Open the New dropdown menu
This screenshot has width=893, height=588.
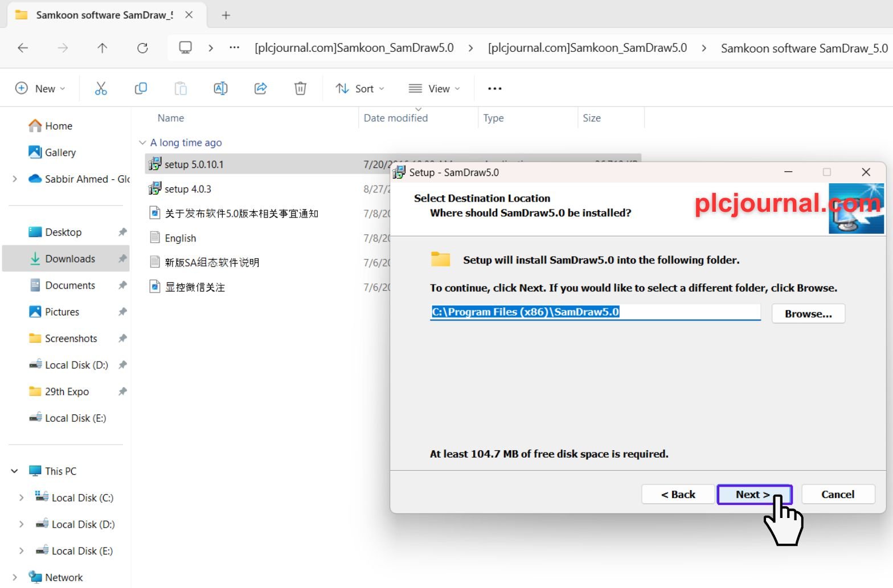point(40,88)
